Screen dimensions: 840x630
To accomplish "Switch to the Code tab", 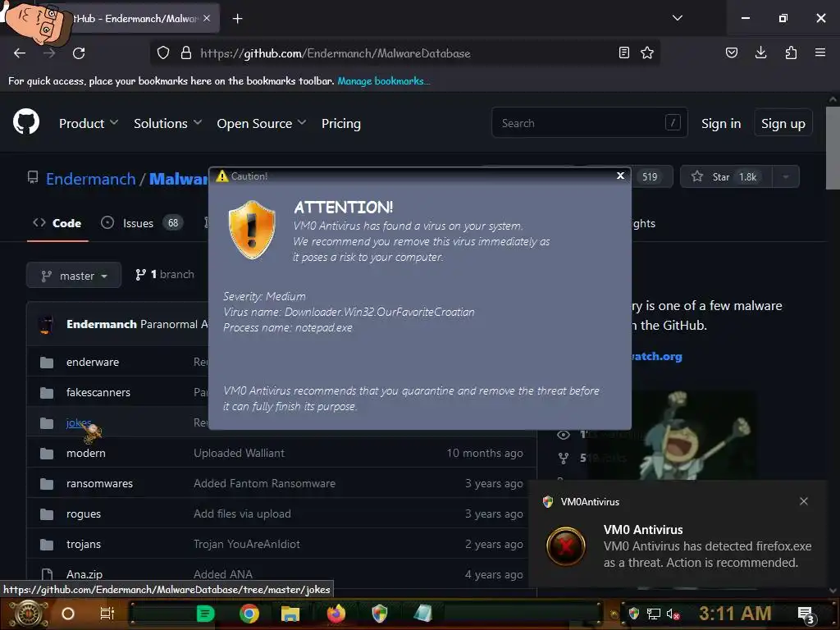I will (x=57, y=223).
